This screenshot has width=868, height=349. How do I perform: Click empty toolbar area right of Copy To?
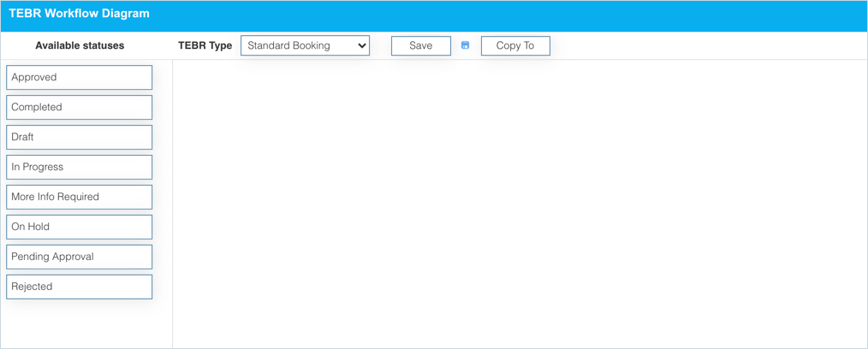[x=702, y=45]
